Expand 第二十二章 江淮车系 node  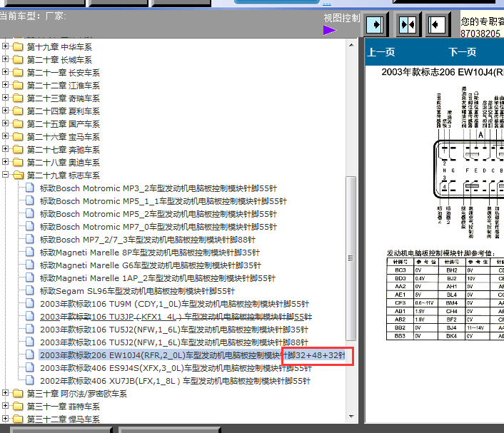pos(5,85)
